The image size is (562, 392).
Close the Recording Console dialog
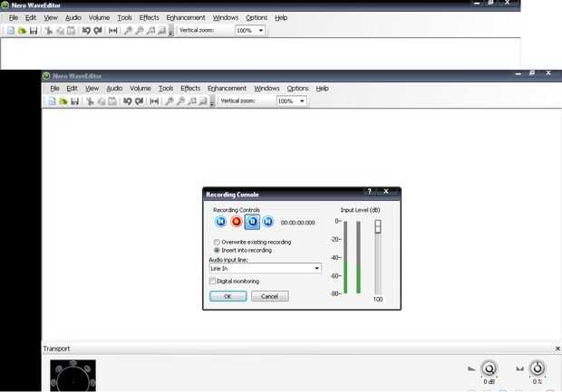tap(386, 192)
